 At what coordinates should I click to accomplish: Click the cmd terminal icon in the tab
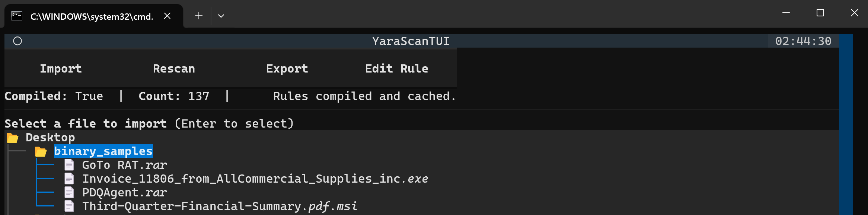[x=17, y=16]
